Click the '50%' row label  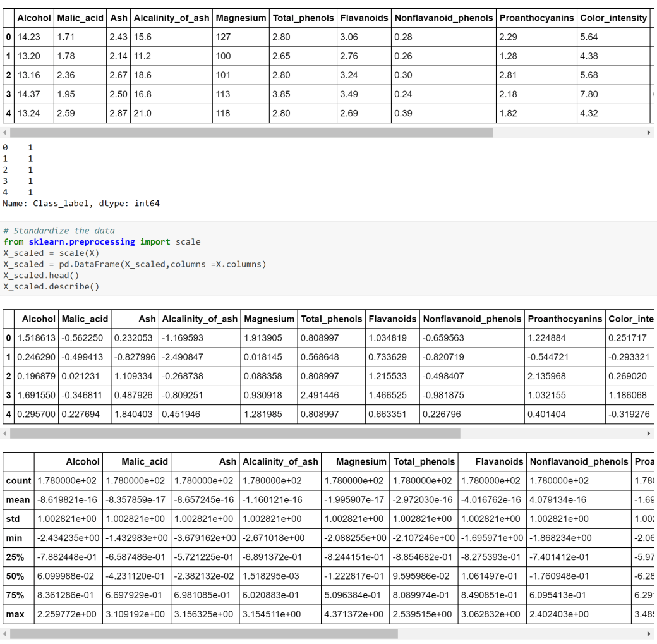[x=18, y=576]
